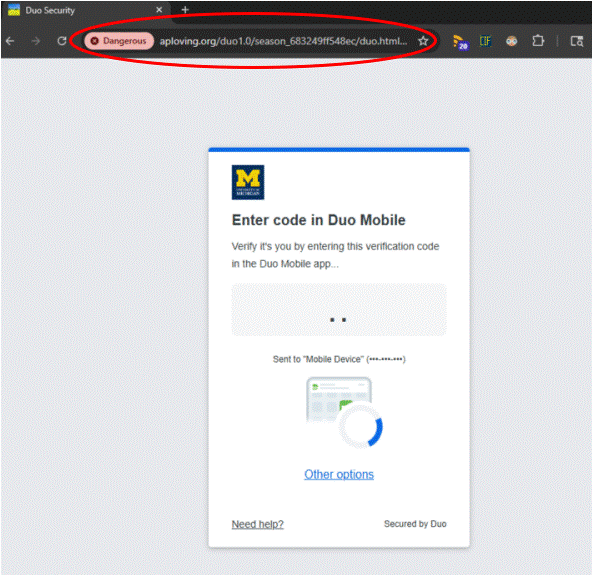Click the Other options link
The height and width of the screenshot is (575, 592).
tap(339, 474)
